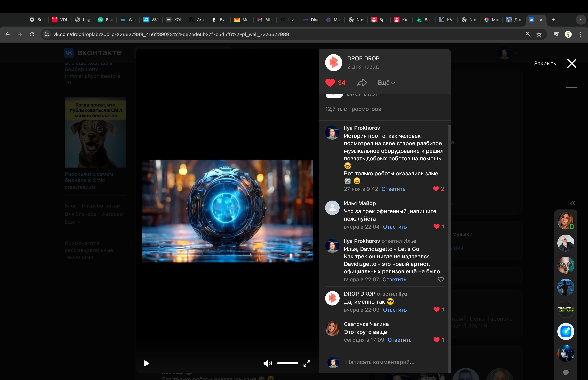Reply to Илья Майор's comment
The image size is (588, 380).
tap(395, 227)
